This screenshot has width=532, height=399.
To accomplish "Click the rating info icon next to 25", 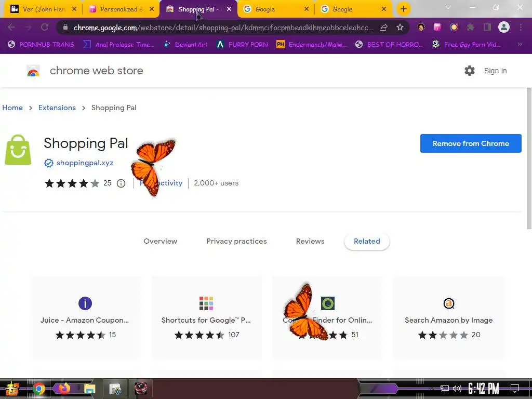I will pyautogui.click(x=121, y=183).
